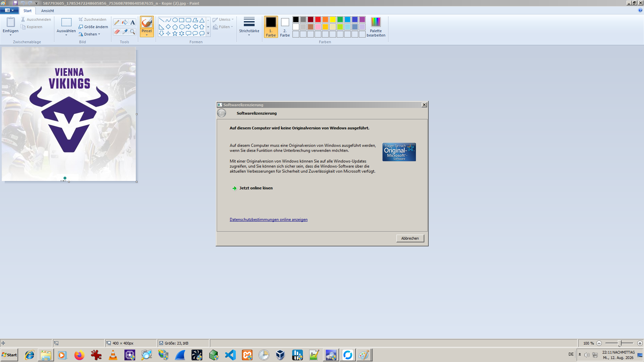Click Jetzt online lösen
Viewport: 644px width, 362px height.
point(256,188)
